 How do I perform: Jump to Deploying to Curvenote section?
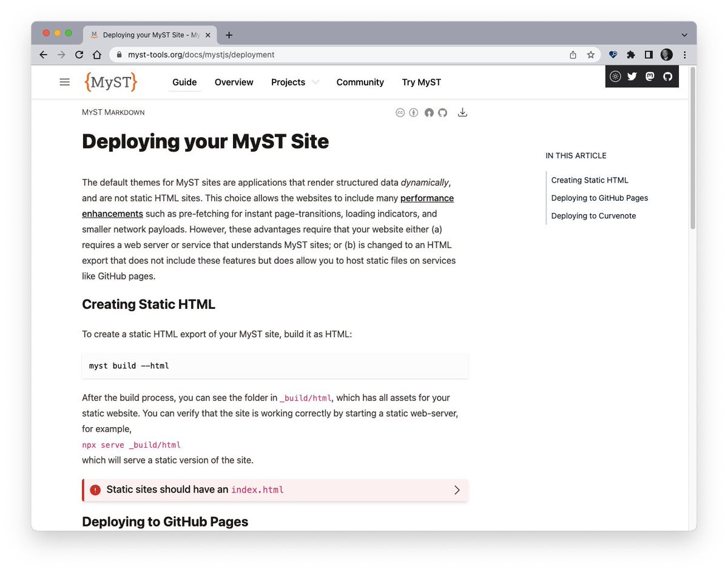pyautogui.click(x=593, y=216)
